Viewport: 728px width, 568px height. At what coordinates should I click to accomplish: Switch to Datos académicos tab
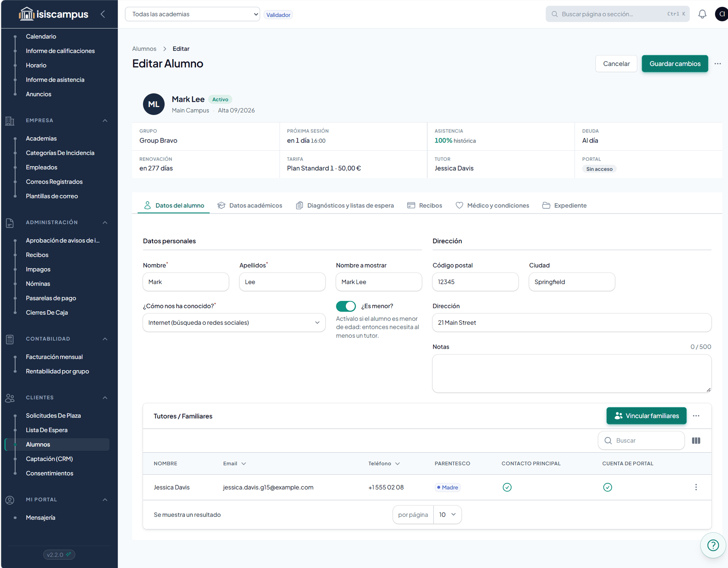[250, 205]
